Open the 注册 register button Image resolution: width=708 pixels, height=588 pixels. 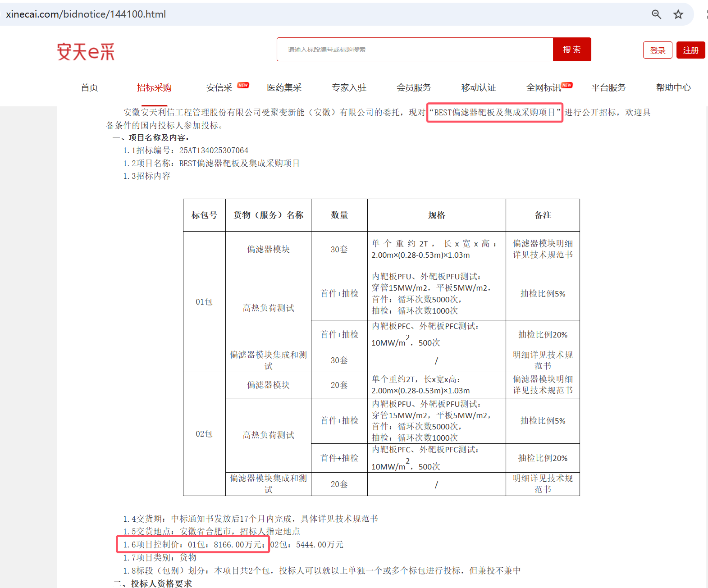coord(690,50)
